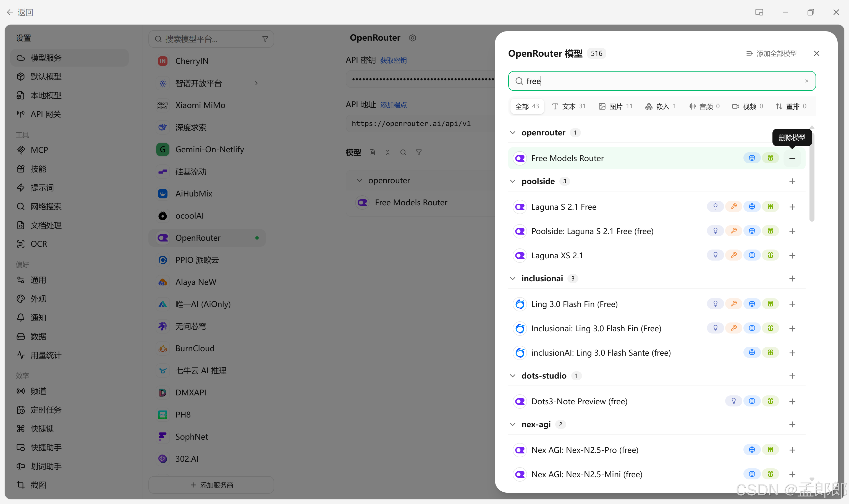The image size is (849, 504).
Task: Add inclusionAI: Ling 3.0 Flash Sante model
Action: click(x=792, y=353)
